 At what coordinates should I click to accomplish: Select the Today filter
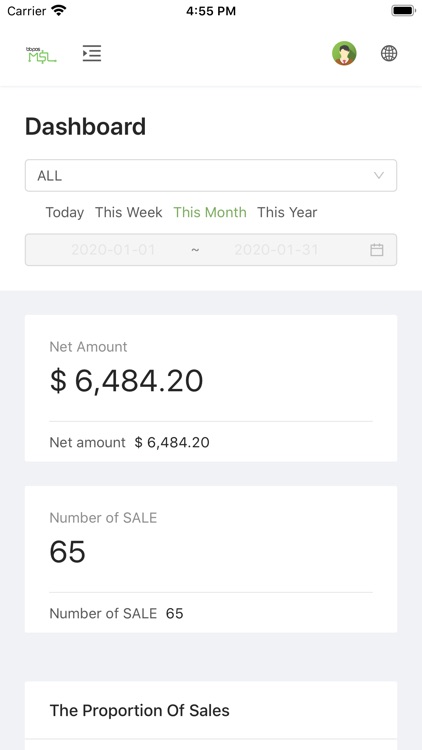tap(65, 212)
